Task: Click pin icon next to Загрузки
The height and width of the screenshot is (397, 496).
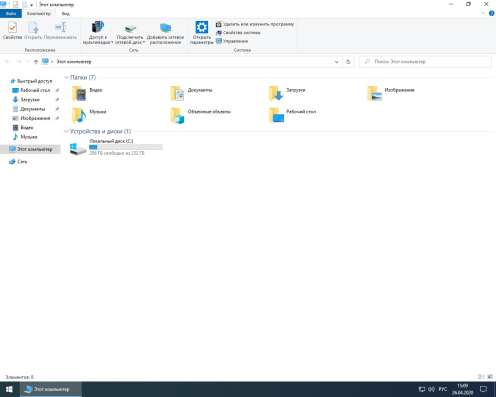Action: coord(57,100)
